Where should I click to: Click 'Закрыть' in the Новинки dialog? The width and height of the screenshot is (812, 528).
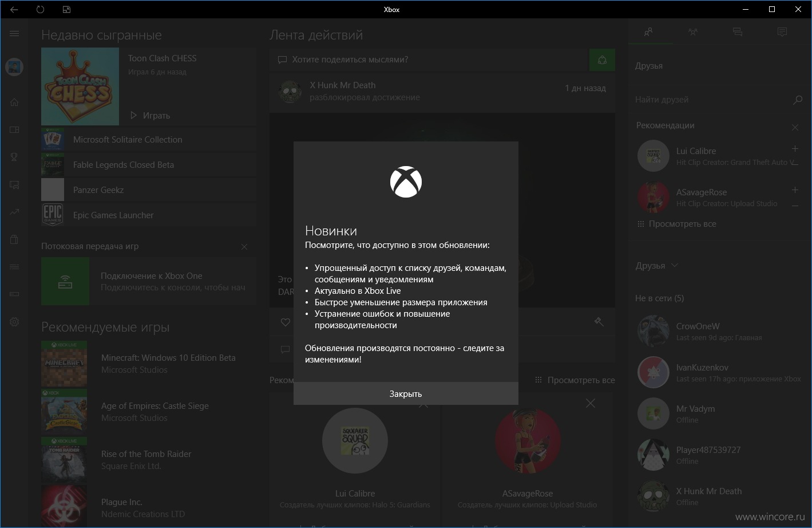tap(406, 393)
